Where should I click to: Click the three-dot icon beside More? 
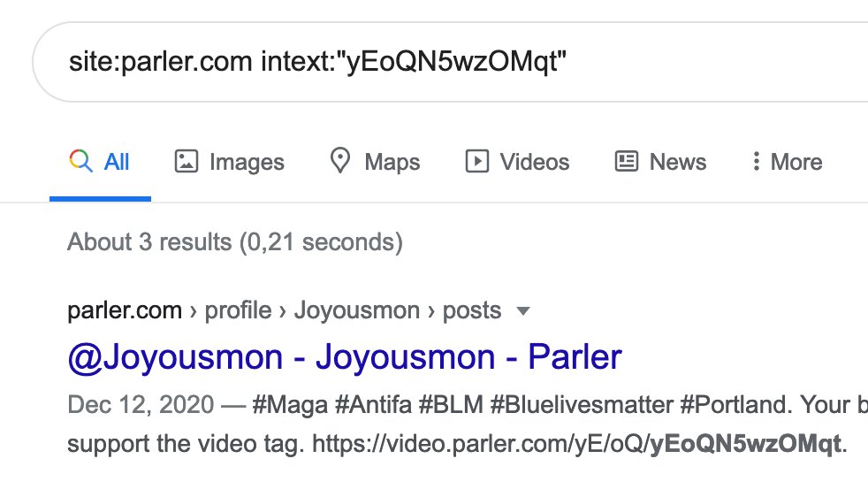756,161
